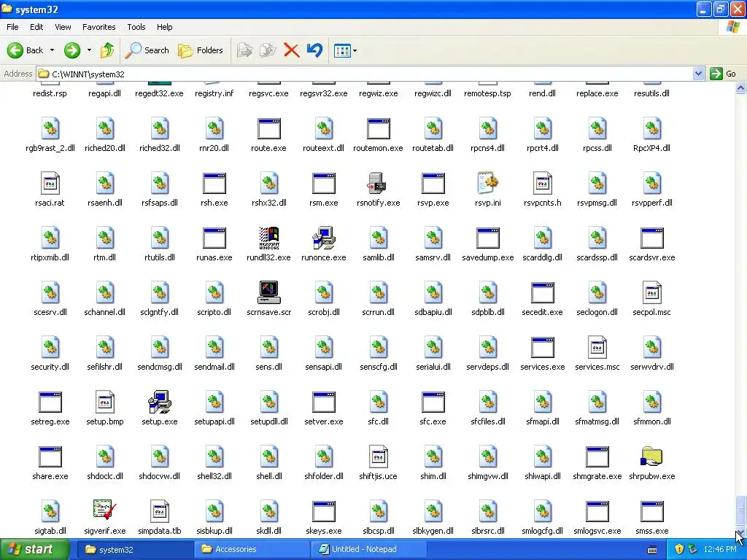The height and width of the screenshot is (560, 747).
Task: Select the shrpubw.exe file icon
Action: [651, 456]
